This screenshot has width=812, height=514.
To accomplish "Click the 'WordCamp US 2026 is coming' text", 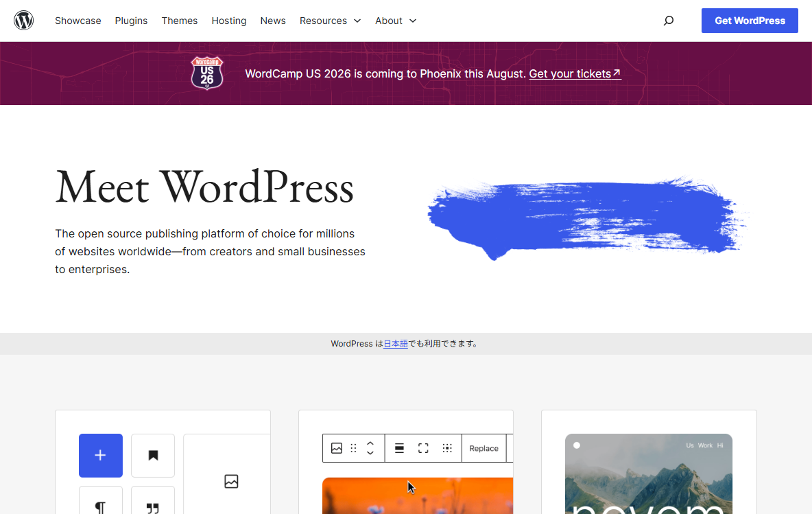I will (385, 73).
